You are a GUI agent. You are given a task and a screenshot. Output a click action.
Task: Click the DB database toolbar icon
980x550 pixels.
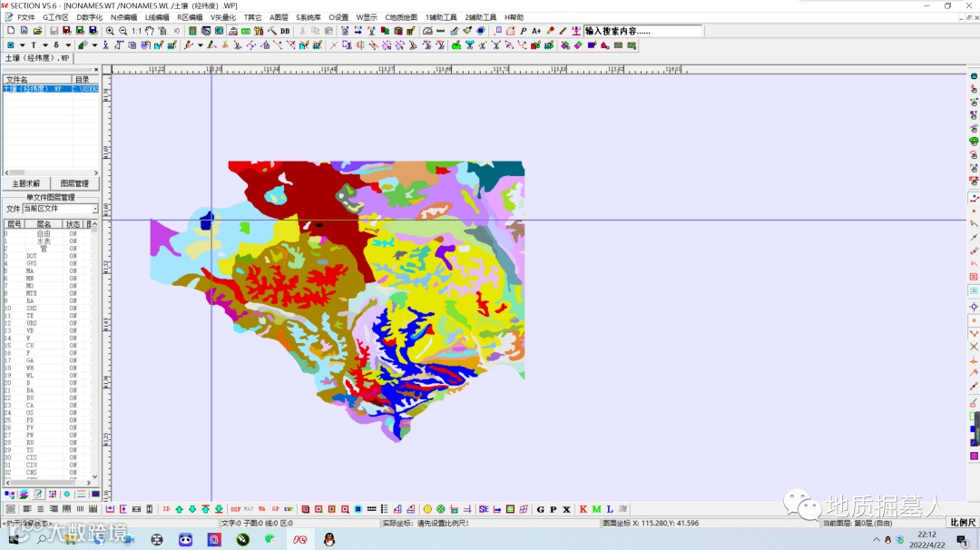[x=285, y=31]
